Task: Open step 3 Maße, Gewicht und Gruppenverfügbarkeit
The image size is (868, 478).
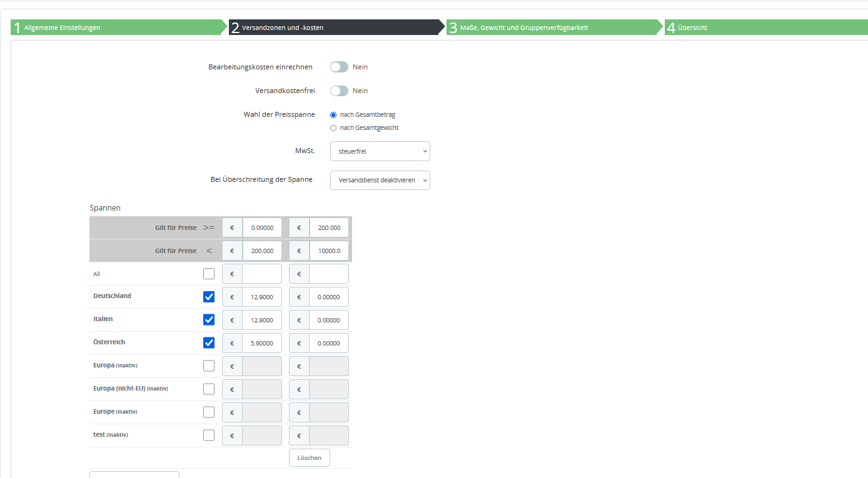Action: pyautogui.click(x=554, y=27)
